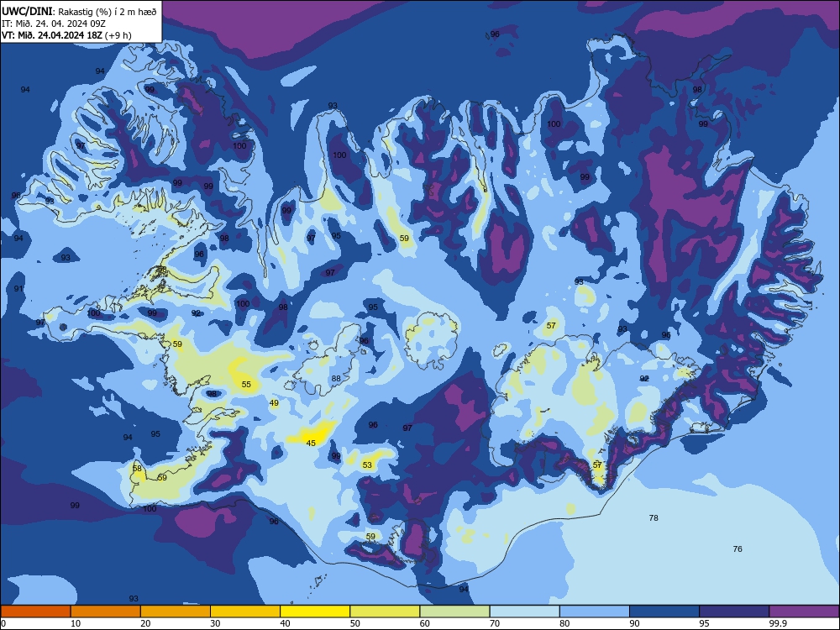The height and width of the screenshot is (630, 840).
Task: Click the 91 value near the west edge
Action: 18,289
